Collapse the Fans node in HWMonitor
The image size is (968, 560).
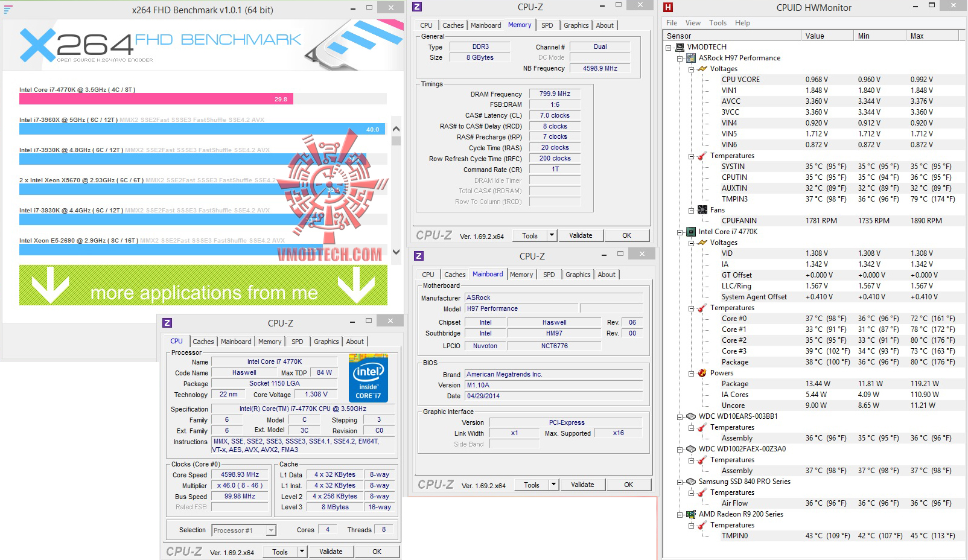click(x=692, y=210)
